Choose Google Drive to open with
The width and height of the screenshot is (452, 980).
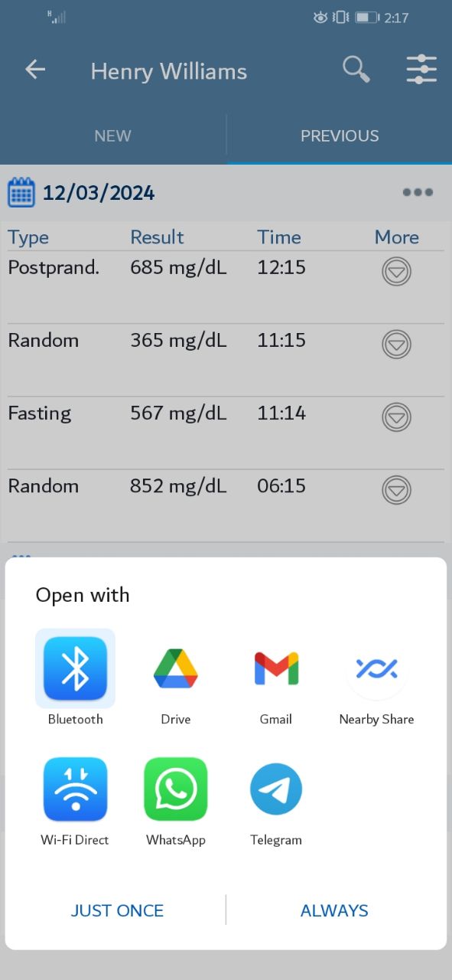click(176, 668)
